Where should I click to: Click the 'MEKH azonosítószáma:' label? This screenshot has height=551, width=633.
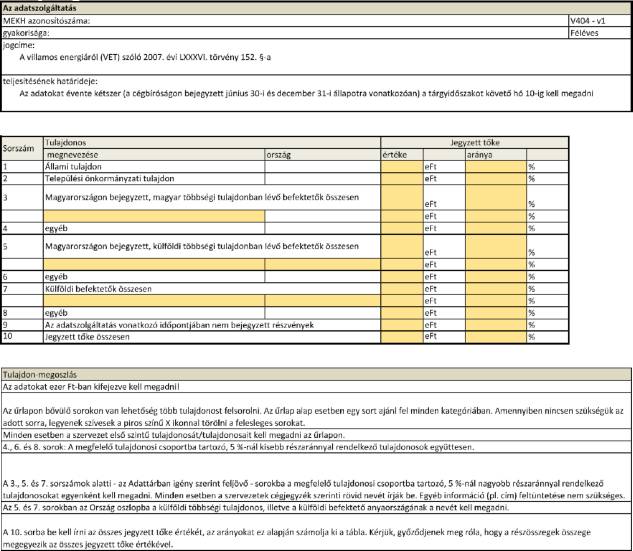point(46,21)
